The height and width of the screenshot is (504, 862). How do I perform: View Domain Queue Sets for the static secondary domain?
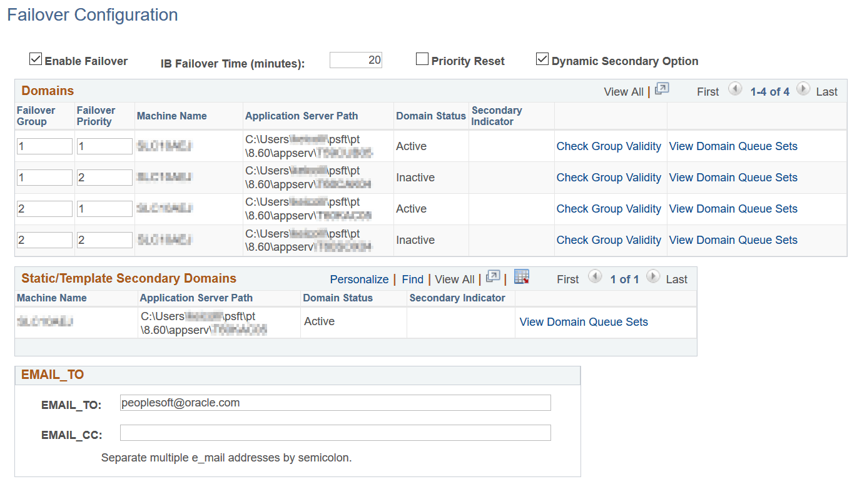tap(583, 321)
